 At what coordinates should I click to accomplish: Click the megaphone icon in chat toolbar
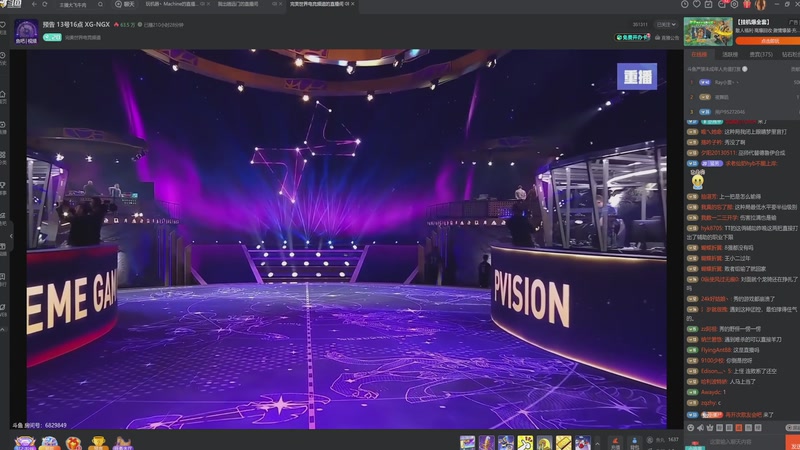click(x=701, y=428)
